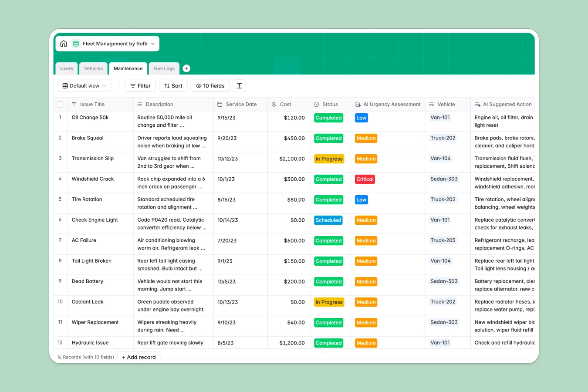This screenshot has width=588, height=392.
Task: Click the dollar icon on the Cost column header
Action: point(274,104)
